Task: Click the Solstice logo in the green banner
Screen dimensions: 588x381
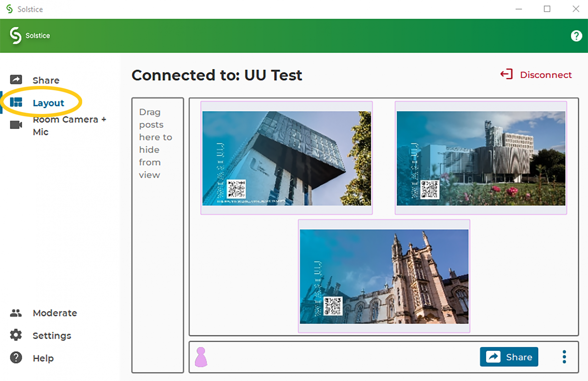Action: pyautogui.click(x=29, y=36)
